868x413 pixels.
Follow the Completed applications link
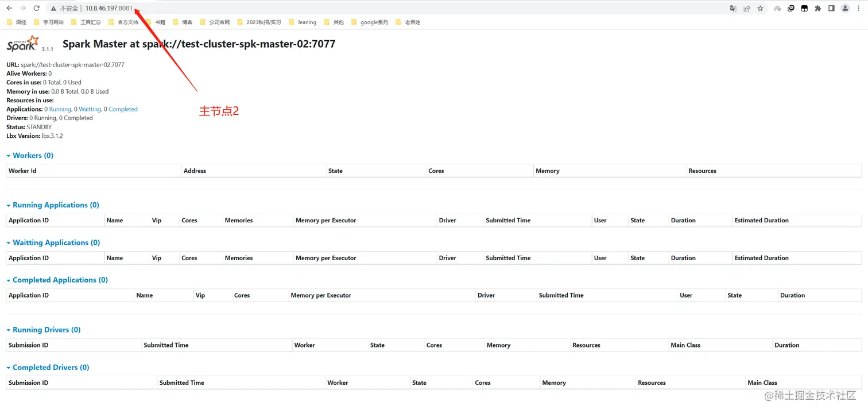123,109
